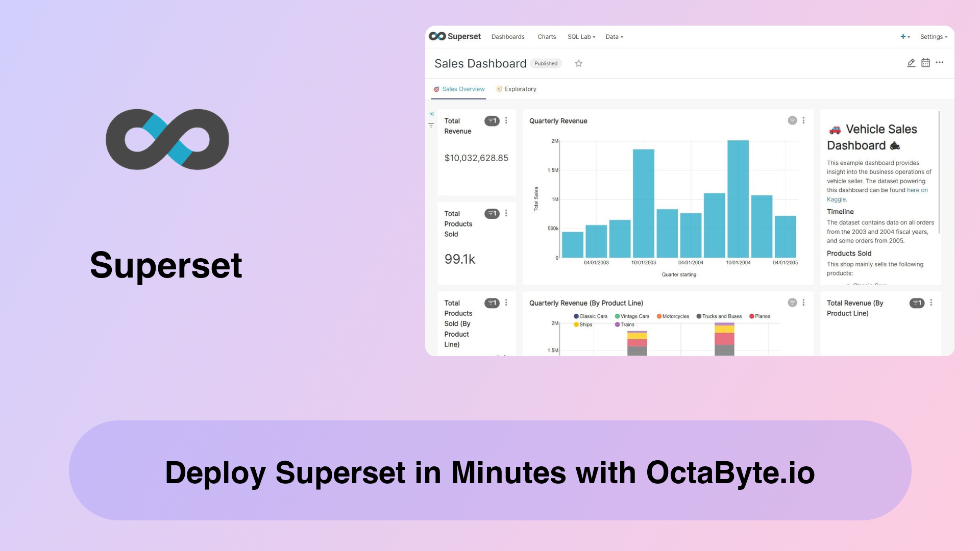Switch to Exploratory tab
The image size is (980, 551).
pos(520,89)
